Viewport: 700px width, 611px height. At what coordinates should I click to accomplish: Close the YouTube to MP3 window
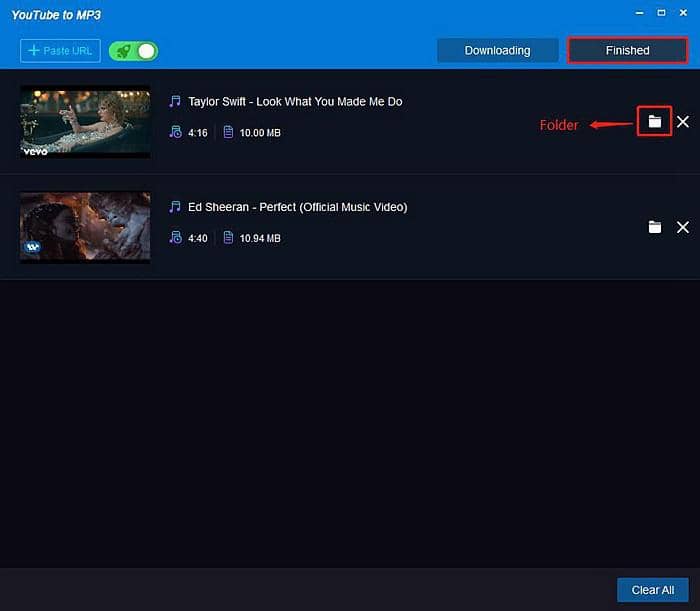[x=683, y=13]
